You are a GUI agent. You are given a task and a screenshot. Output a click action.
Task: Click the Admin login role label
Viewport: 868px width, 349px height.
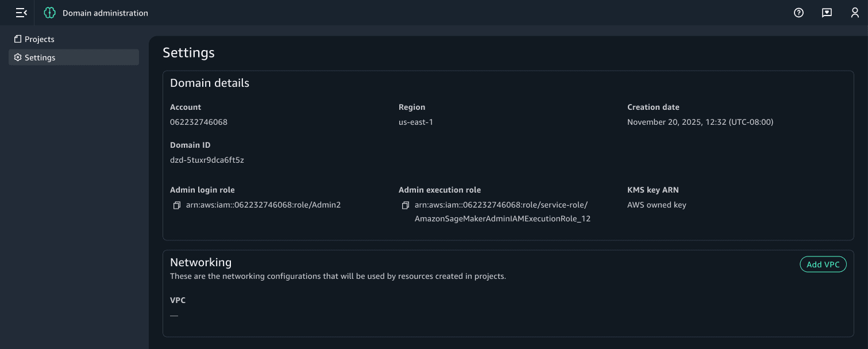click(x=202, y=190)
